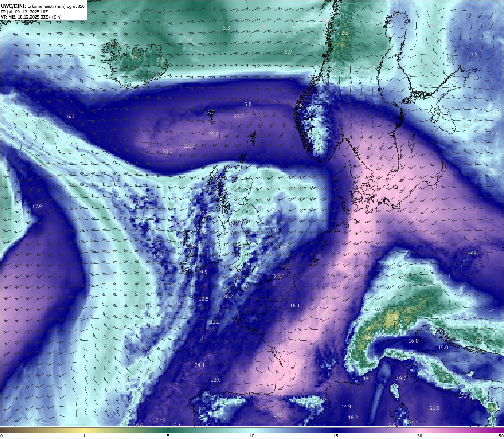
Task: Click the 15.3 value label
Action: [x=279, y=230]
